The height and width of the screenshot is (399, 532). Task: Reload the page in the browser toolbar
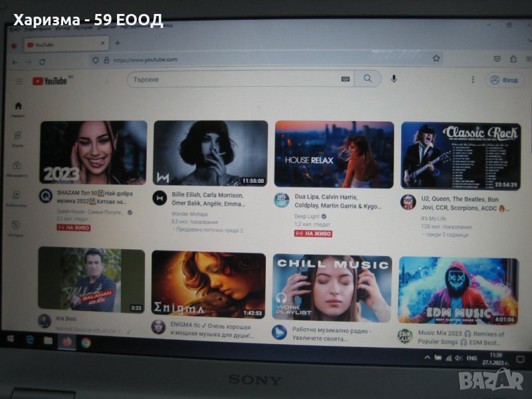(x=43, y=61)
